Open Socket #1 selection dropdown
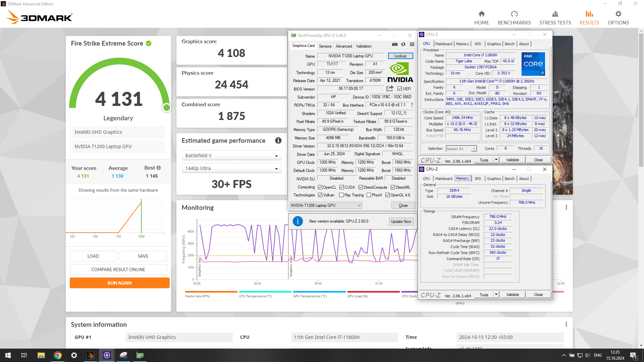Viewport: 644px width, 362px height. (461, 149)
